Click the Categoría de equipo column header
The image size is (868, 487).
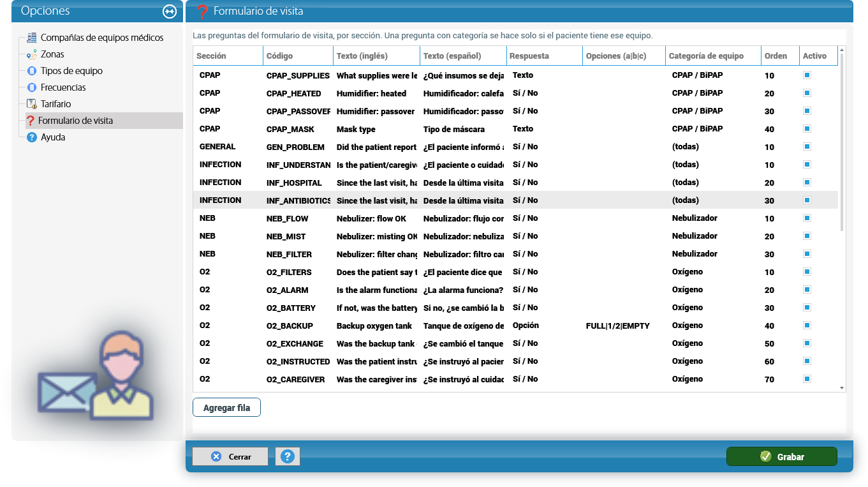pyautogui.click(x=714, y=56)
